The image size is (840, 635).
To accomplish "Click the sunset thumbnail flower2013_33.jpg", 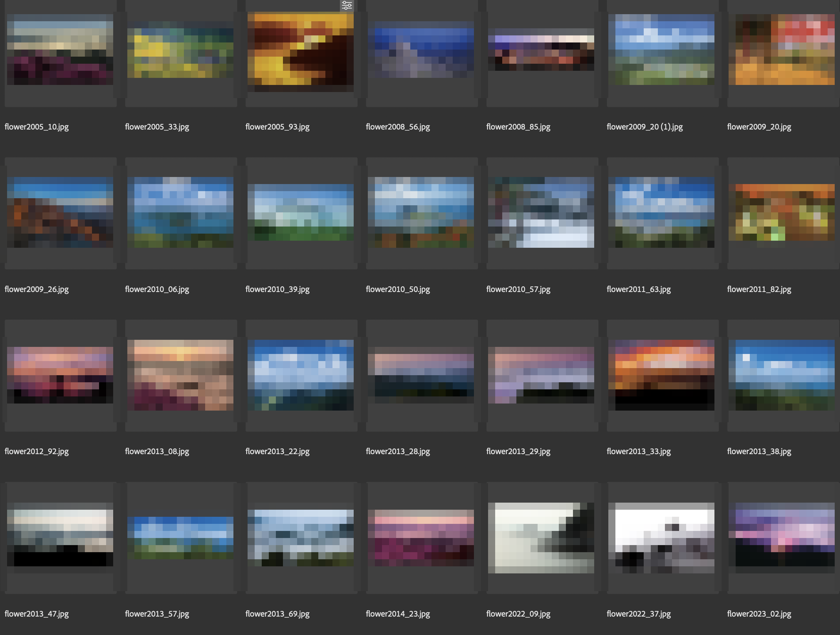I will point(661,375).
